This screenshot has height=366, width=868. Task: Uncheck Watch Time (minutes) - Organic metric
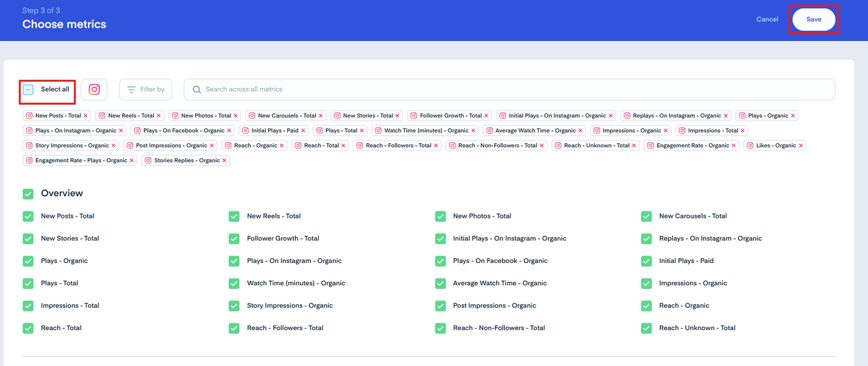pos(234,283)
